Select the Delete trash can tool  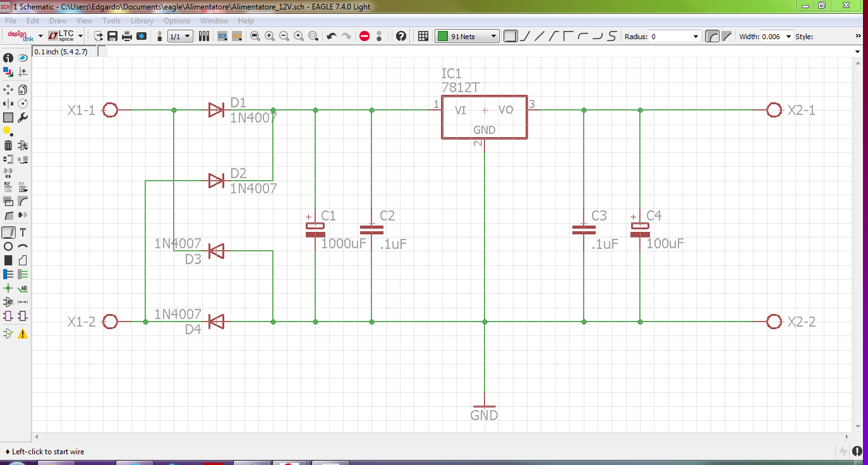(8, 145)
